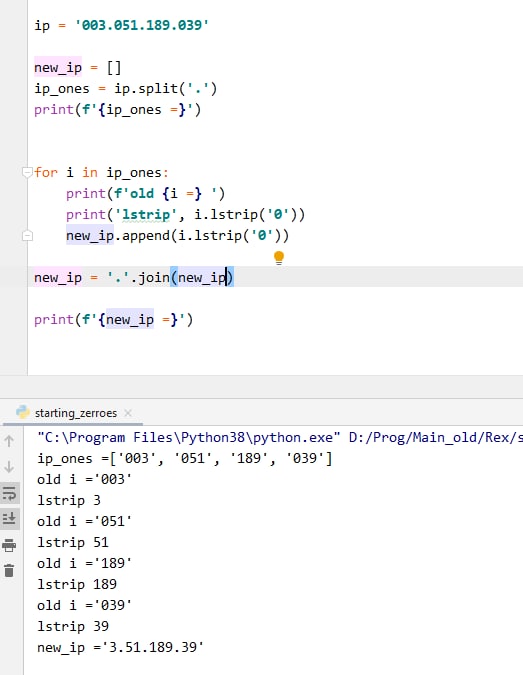Click the "old i ='039'" output line
The height and width of the screenshot is (675, 523).
click(84, 605)
